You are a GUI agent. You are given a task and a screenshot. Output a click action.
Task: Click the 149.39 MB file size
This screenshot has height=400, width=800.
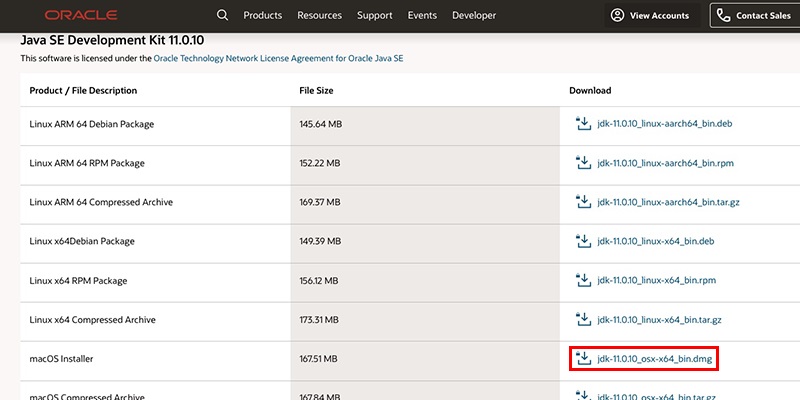click(320, 241)
